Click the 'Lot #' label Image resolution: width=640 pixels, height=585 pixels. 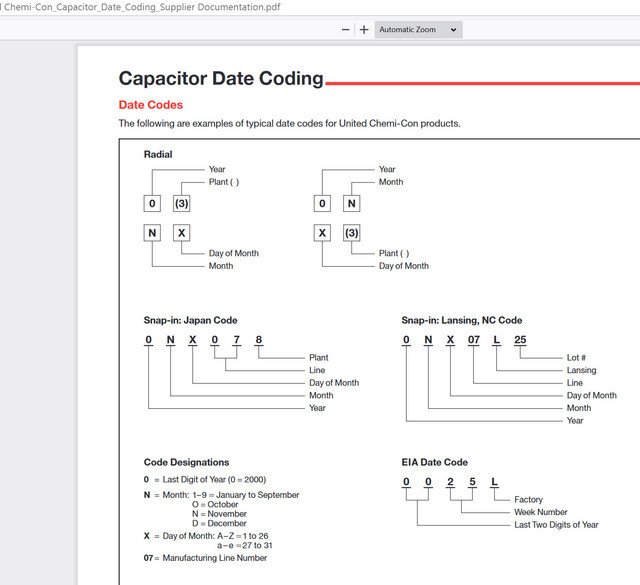(576, 358)
